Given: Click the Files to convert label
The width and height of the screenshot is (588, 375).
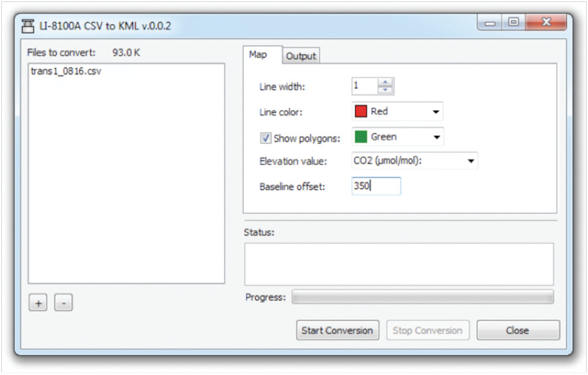Looking at the screenshot, I should pos(61,53).
